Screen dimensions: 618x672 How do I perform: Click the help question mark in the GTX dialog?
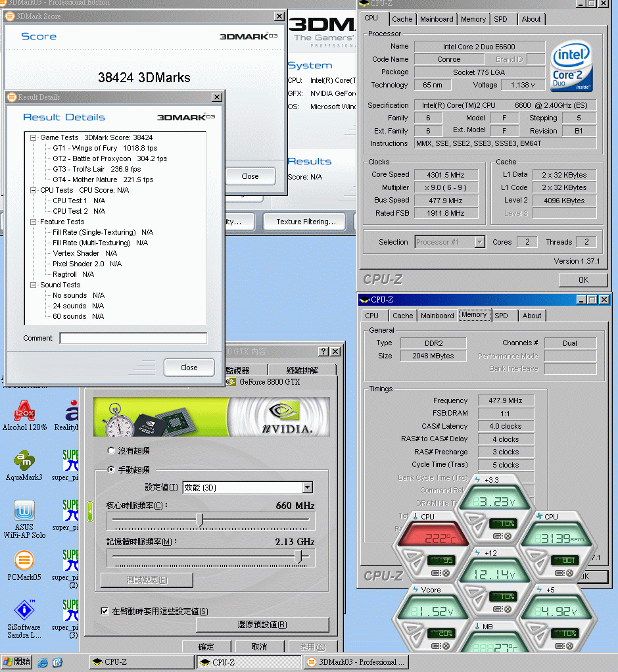coord(323,351)
